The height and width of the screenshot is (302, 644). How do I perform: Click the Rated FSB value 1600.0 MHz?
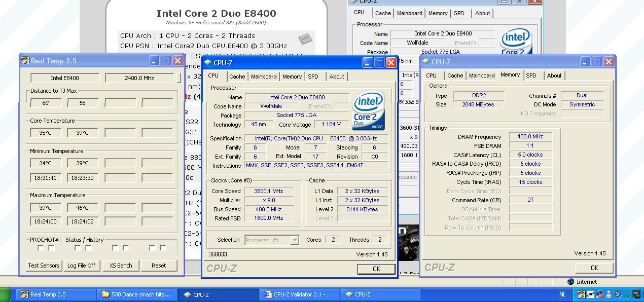click(269, 218)
